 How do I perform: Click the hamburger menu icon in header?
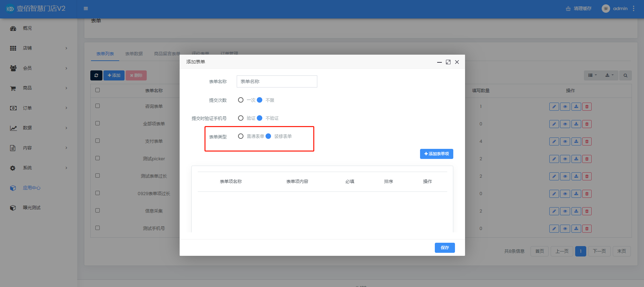click(86, 8)
